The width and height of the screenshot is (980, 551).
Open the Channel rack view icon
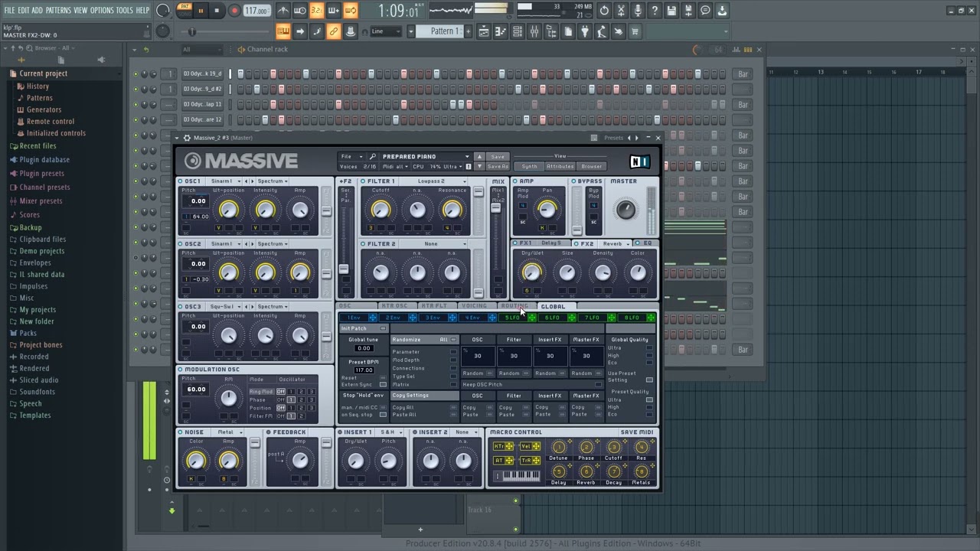[x=518, y=31]
